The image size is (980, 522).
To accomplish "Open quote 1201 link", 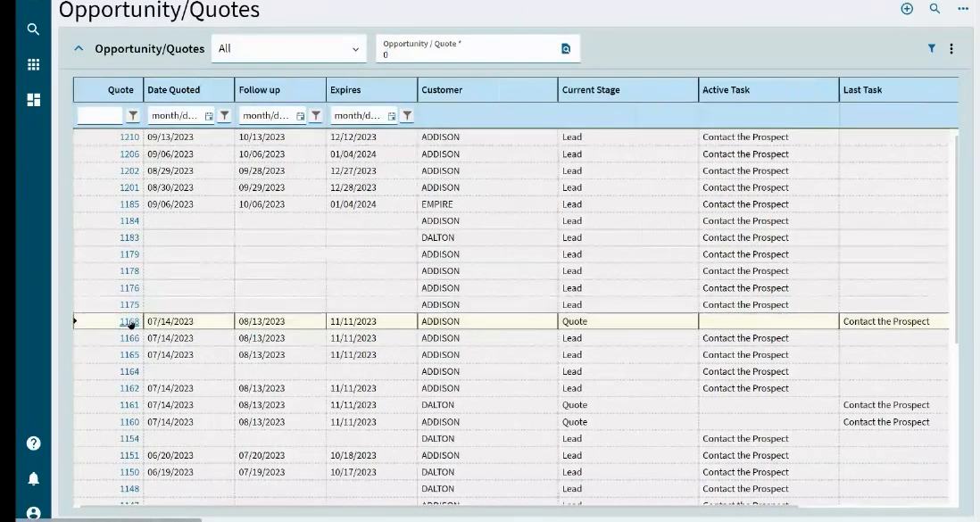I will (129, 187).
